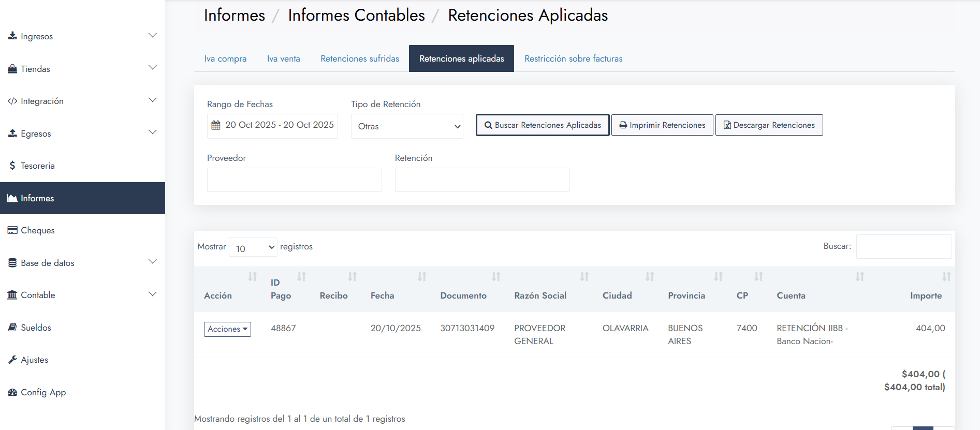Click the Cheques card icon in sidebar
The image size is (980, 430).
pyautogui.click(x=12, y=230)
